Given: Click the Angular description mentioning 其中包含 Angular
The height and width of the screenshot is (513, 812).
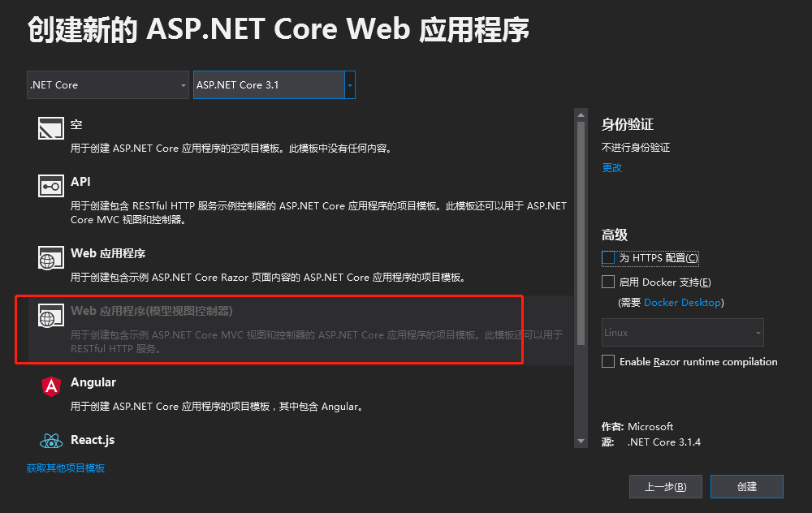Looking at the screenshot, I should point(218,407).
